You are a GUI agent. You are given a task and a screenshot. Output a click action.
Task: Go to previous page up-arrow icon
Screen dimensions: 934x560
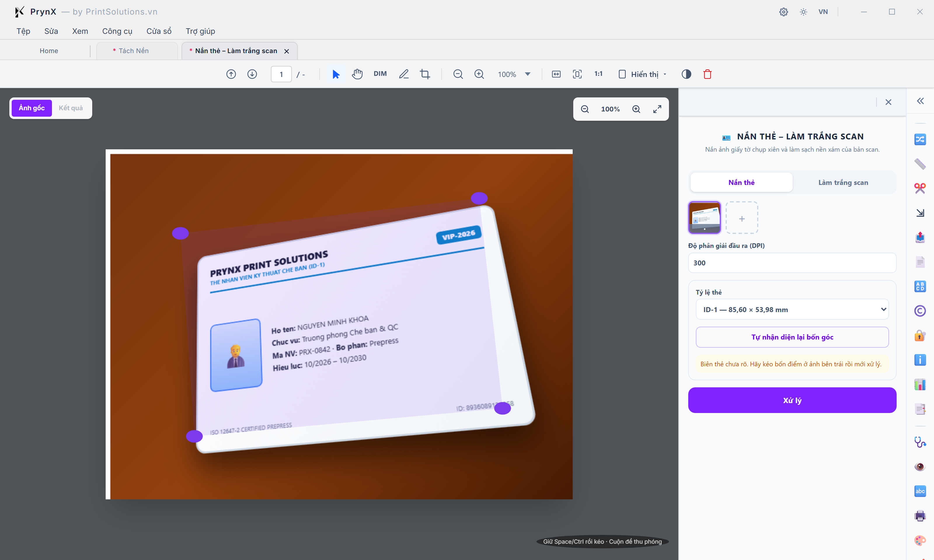tap(231, 74)
